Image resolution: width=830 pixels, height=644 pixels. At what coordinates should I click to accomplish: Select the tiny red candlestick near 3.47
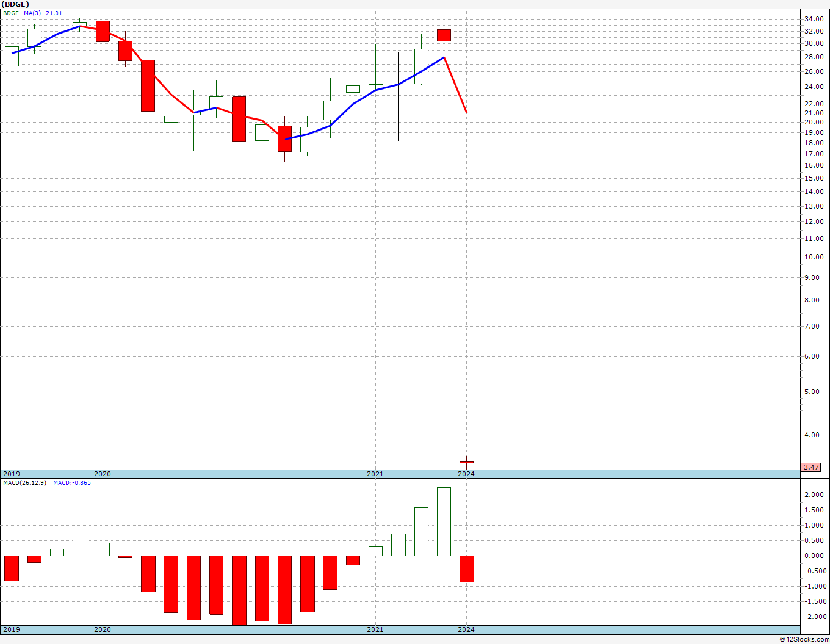pyautogui.click(x=466, y=462)
